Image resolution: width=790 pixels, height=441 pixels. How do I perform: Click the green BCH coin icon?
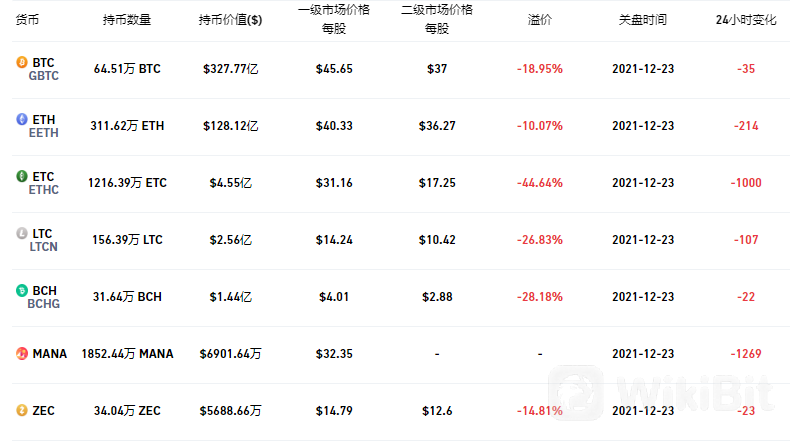click(x=21, y=290)
